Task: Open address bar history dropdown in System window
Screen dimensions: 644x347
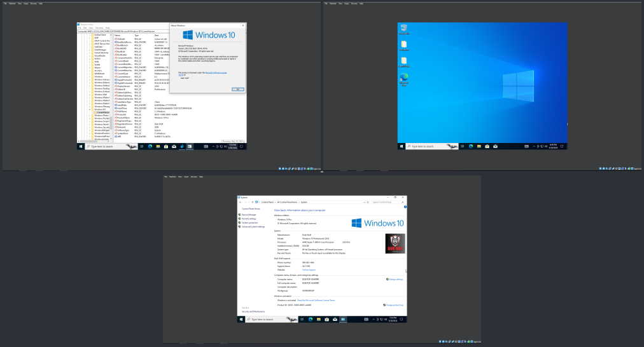Action: click(x=365, y=202)
